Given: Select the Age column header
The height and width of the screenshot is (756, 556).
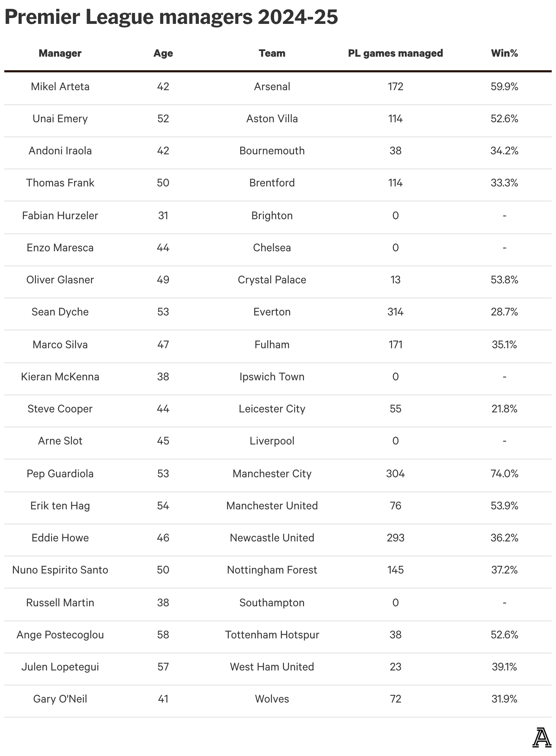Looking at the screenshot, I should [x=163, y=53].
